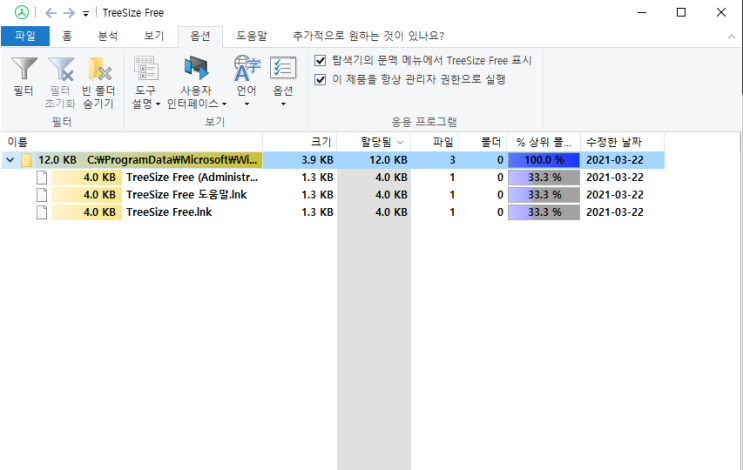
Task: Toggle 탐색기의 문맥 메뉴에서 TreeSize Free 표시 checkbox
Action: [x=320, y=61]
